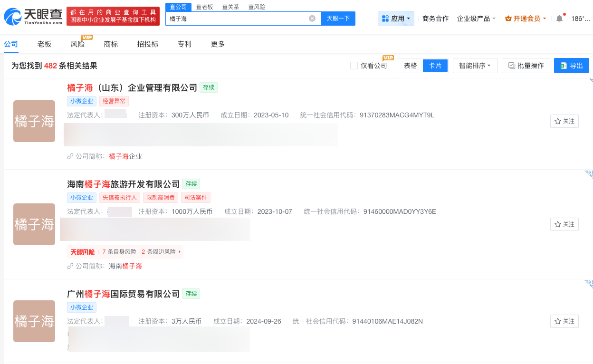Open the 商标 results tab
The width and height of the screenshot is (593, 364).
112,44
